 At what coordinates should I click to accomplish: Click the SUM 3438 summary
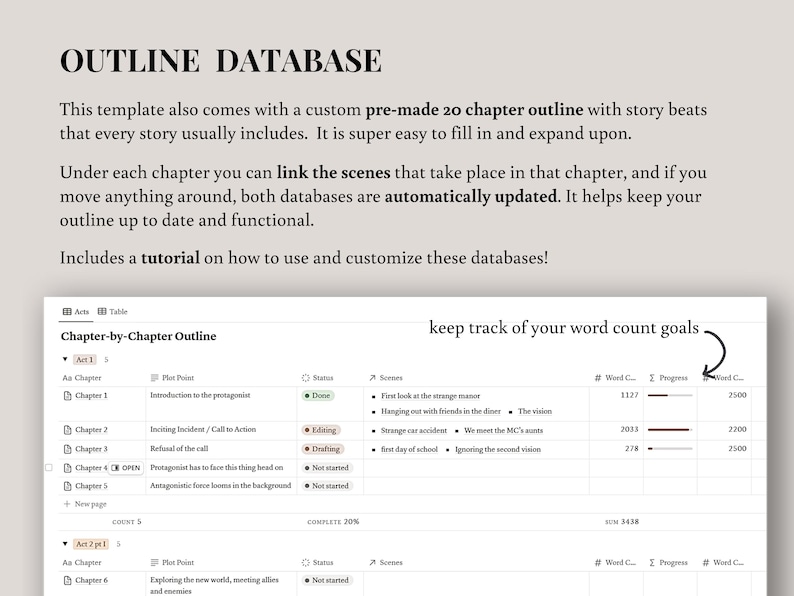point(622,522)
